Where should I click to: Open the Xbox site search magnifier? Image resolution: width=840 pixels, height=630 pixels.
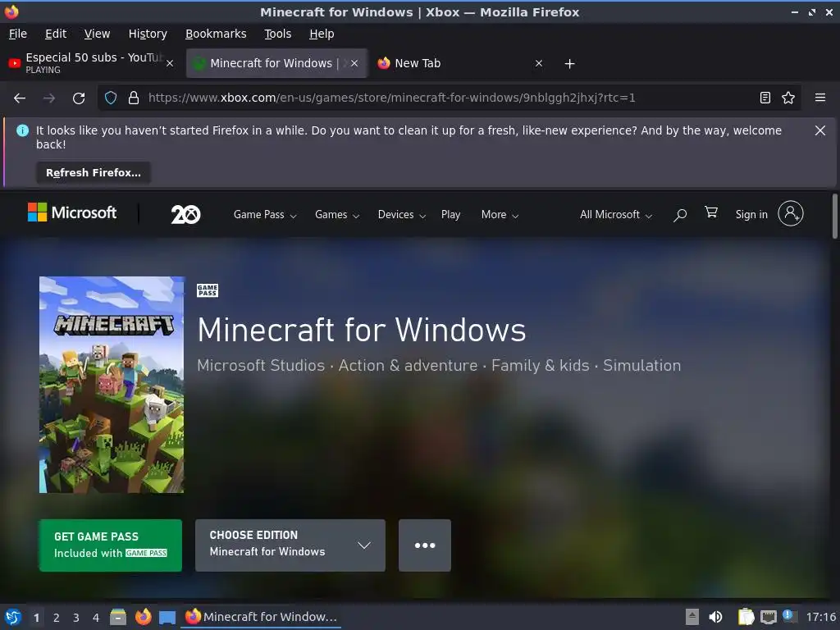point(680,215)
